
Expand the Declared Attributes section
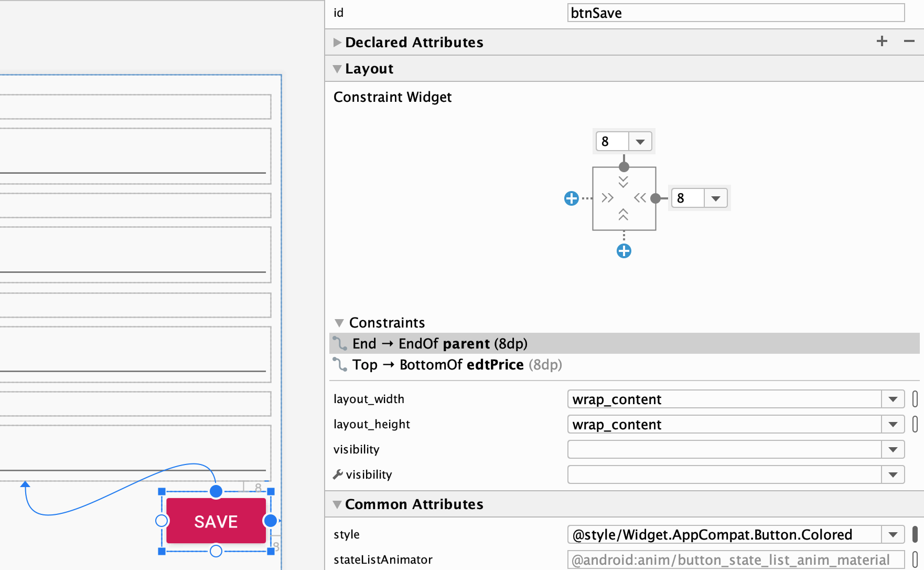click(x=337, y=43)
